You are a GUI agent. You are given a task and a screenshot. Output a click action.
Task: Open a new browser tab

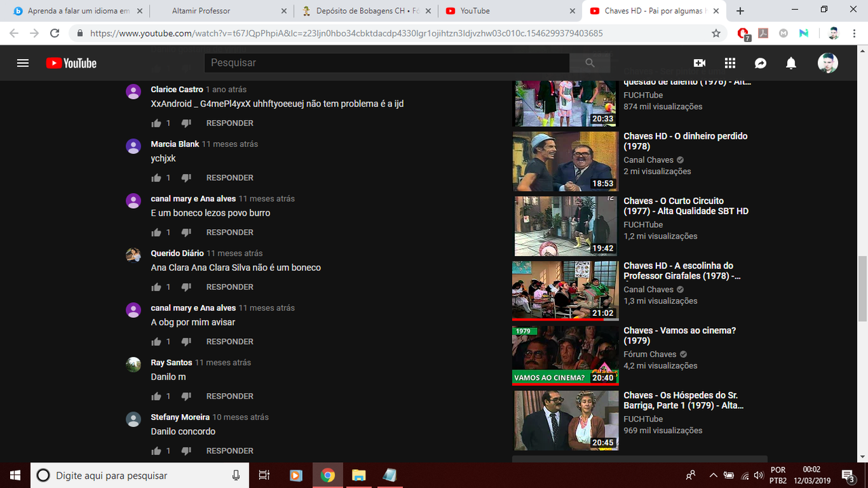click(x=740, y=11)
